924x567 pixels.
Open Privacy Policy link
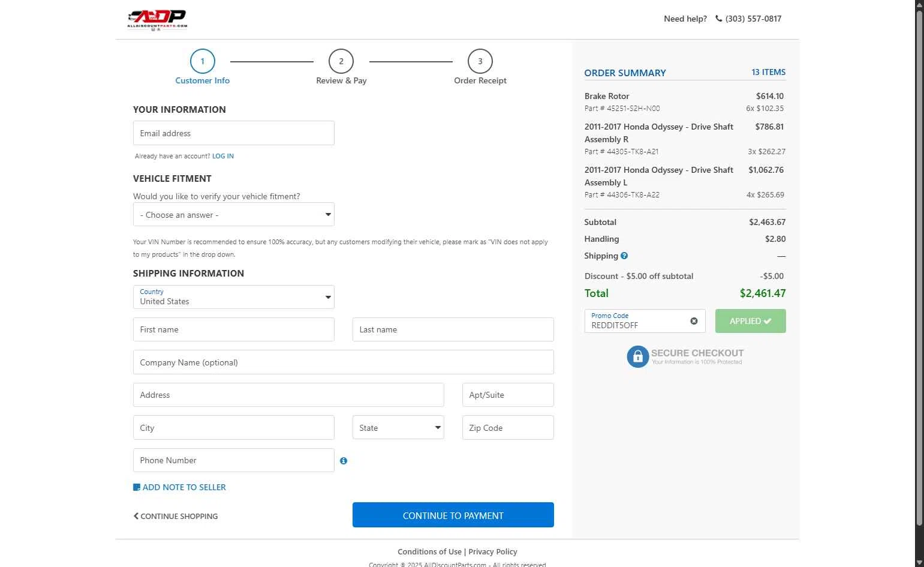pos(493,551)
